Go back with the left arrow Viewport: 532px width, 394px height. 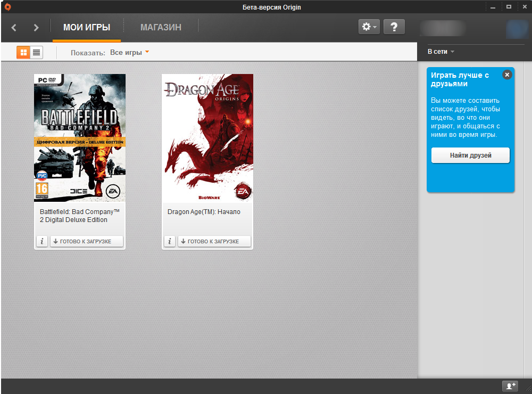point(14,28)
